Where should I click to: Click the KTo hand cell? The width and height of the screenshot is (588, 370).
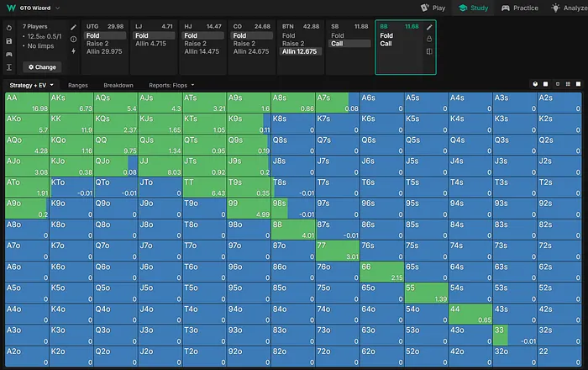pos(71,188)
